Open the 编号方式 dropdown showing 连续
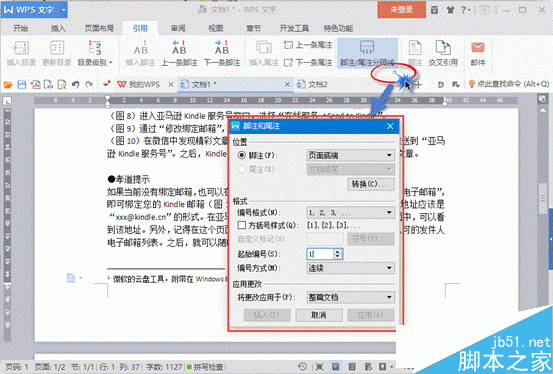The width and height of the screenshot is (553, 374). click(x=351, y=268)
